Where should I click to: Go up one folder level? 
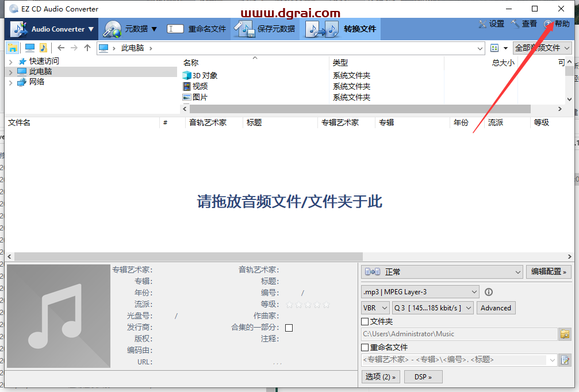click(87, 48)
